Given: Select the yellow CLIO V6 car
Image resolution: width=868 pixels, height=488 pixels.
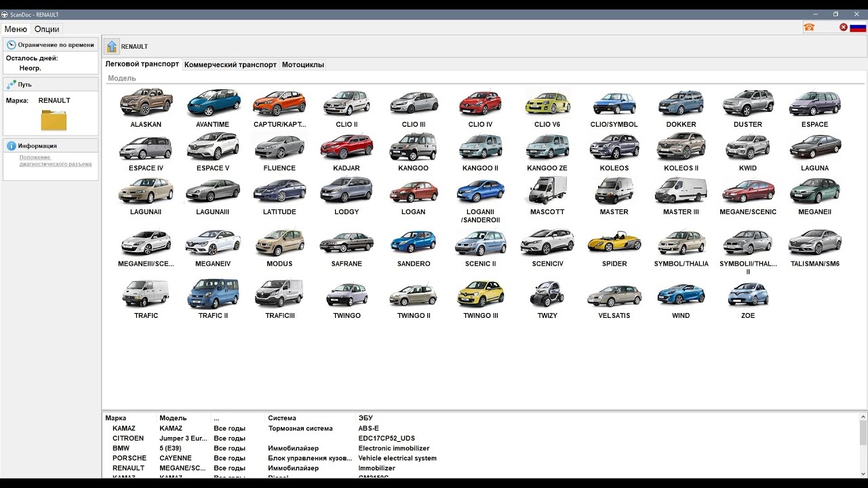Looking at the screenshot, I should tap(547, 102).
